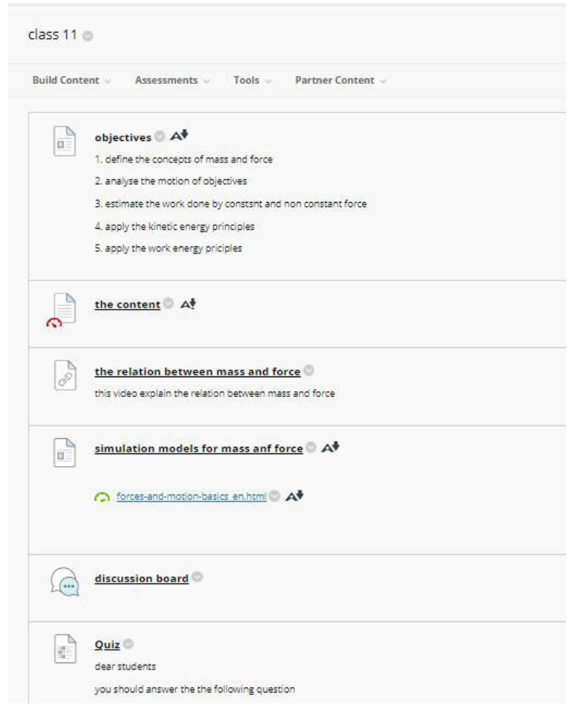Click the discussion board speech bubbles icon
Viewport: 588px width, 706px height.
point(65,582)
